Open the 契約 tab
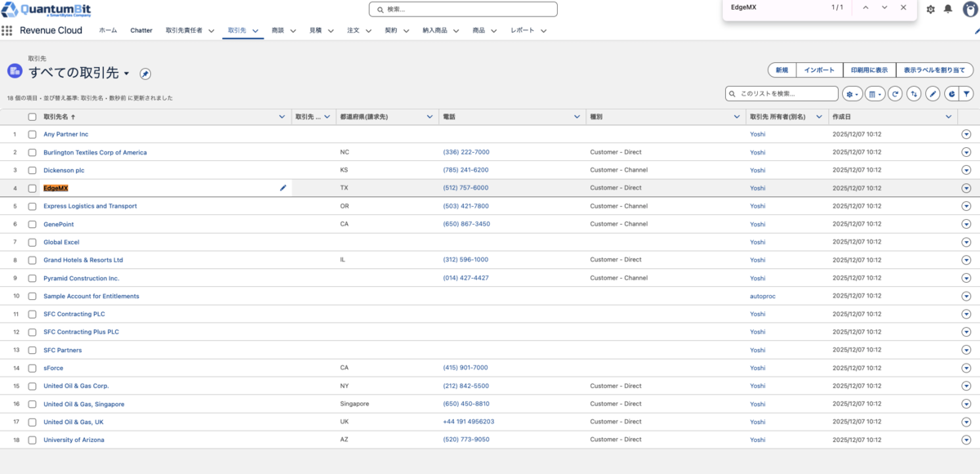The width and height of the screenshot is (980, 474). coord(390,30)
